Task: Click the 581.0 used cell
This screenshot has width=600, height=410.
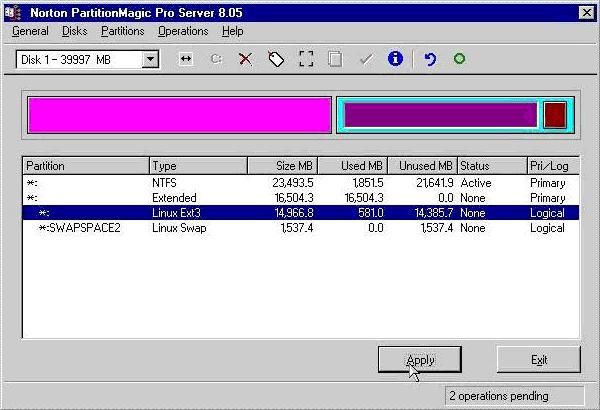Action: (x=370, y=213)
